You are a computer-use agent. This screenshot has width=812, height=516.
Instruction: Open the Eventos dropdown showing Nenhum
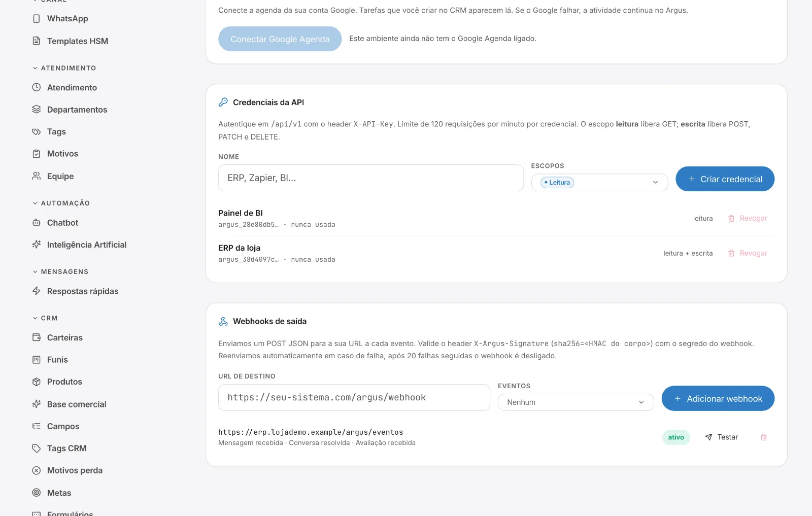[x=576, y=402]
